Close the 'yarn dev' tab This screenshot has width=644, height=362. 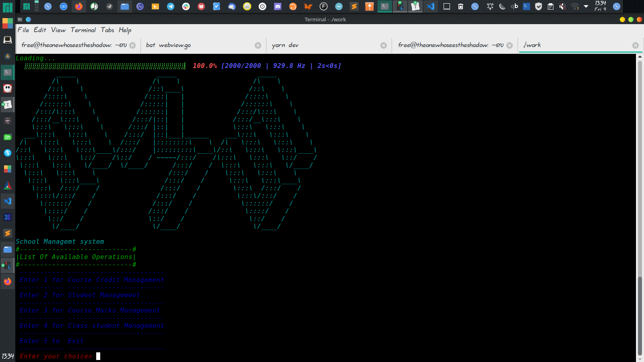(384, 45)
